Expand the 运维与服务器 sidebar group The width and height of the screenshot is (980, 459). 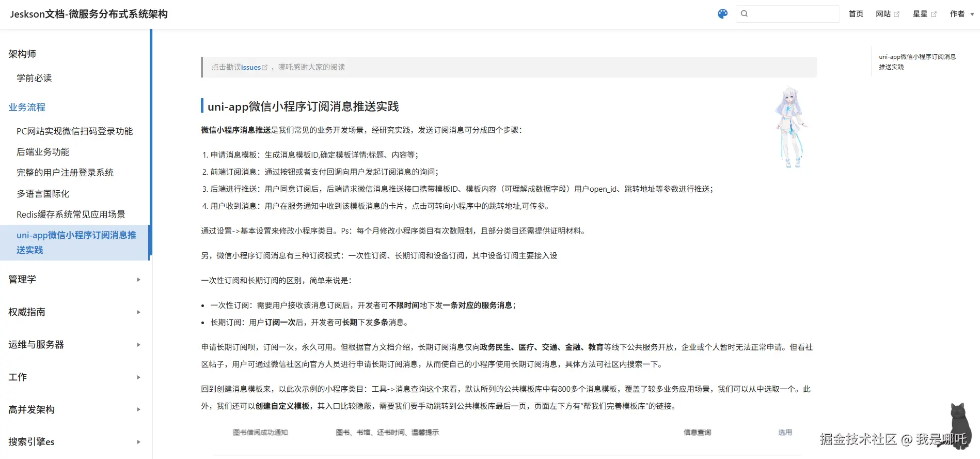click(75, 345)
